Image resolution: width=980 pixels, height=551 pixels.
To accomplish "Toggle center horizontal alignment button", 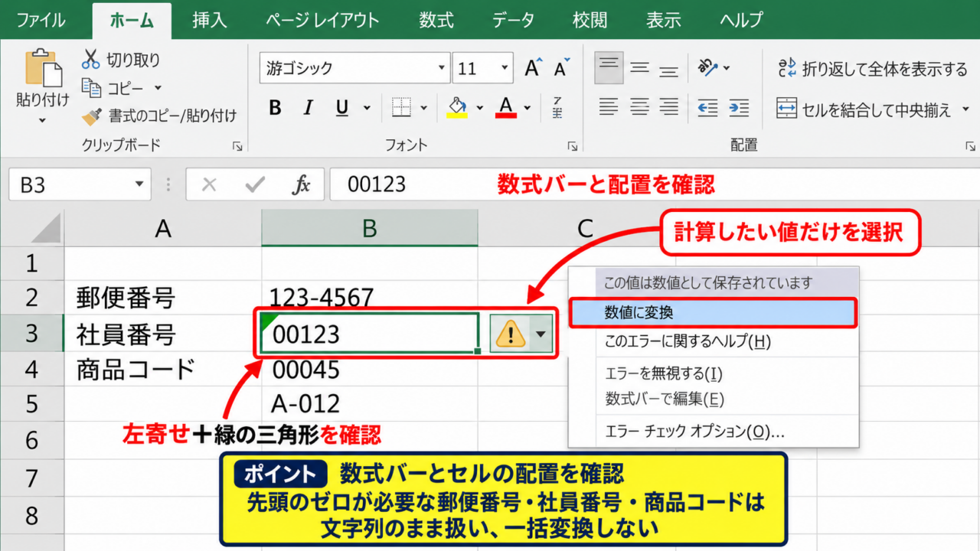I will (x=639, y=108).
